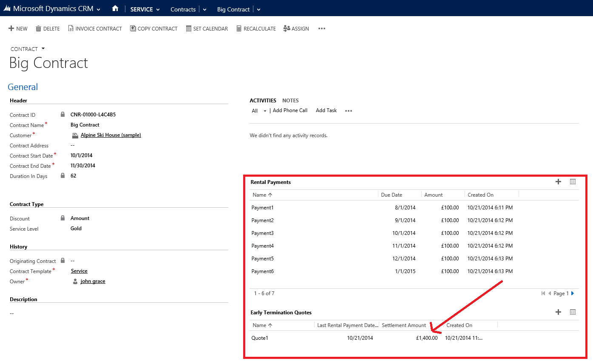The width and height of the screenshot is (593, 364).
Task: Click the Contract Start Date value 10/1/2014
Action: pos(82,155)
